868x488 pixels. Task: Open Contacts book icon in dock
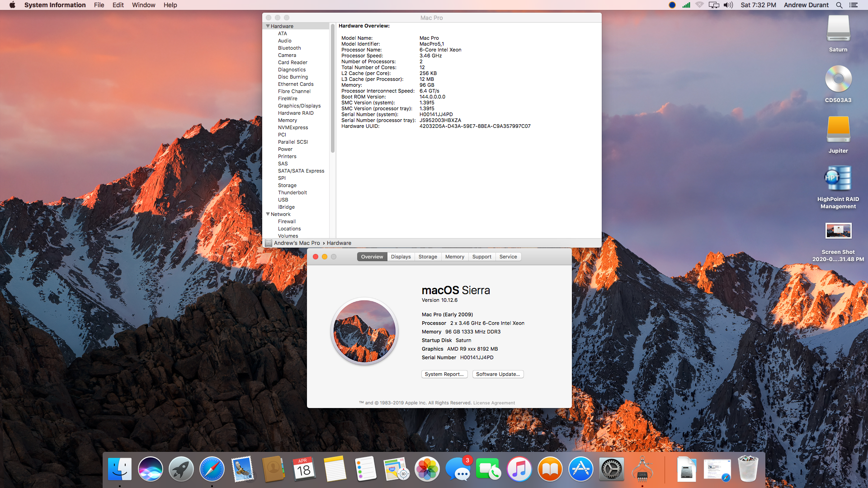[274, 469]
